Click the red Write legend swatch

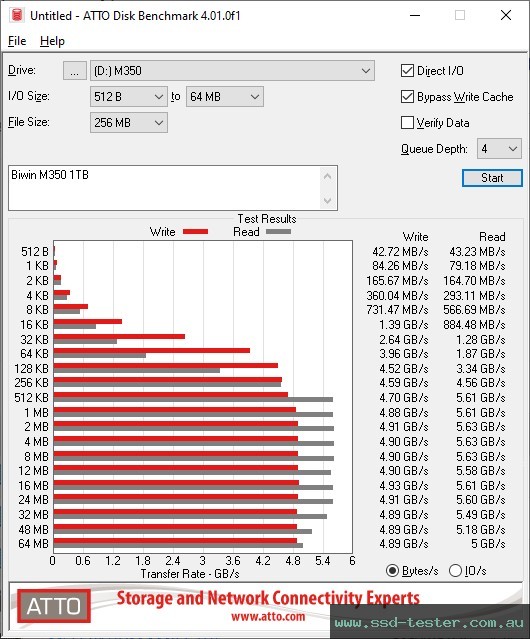coord(196,232)
